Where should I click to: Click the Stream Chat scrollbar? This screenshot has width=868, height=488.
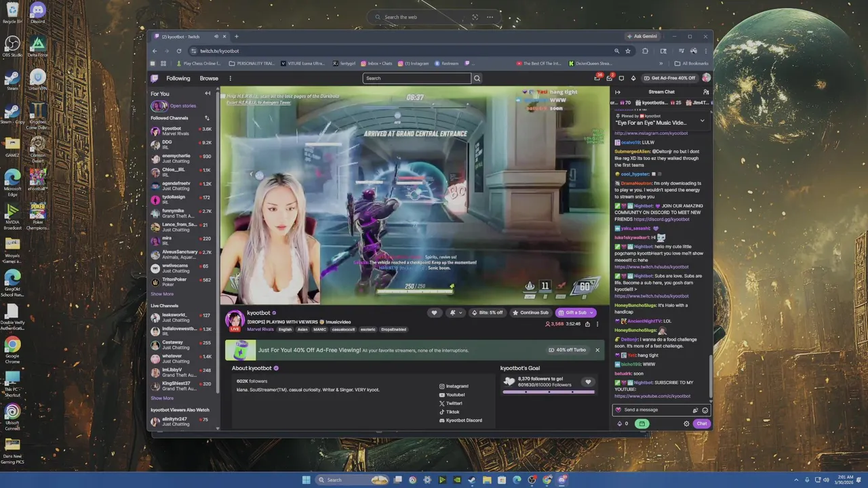[x=711, y=376]
